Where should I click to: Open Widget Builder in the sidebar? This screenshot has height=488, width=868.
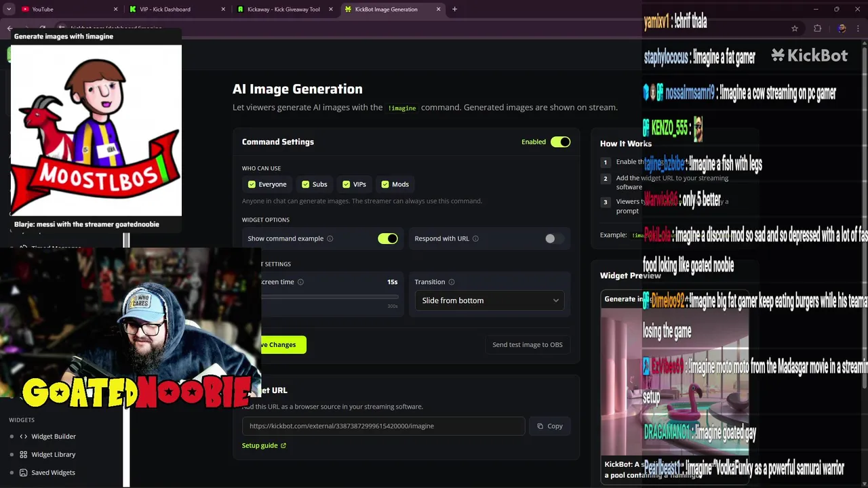(x=54, y=436)
